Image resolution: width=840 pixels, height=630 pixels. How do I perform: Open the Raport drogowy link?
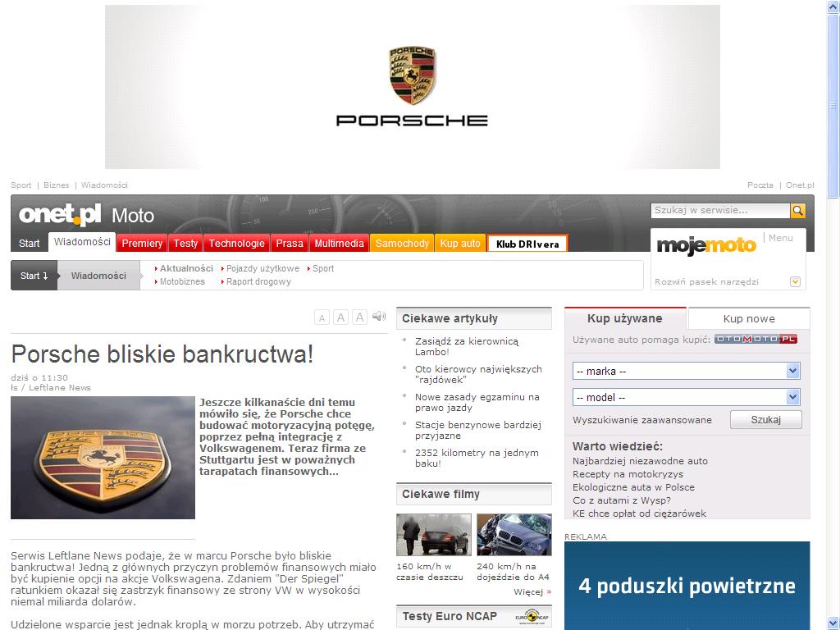[258, 282]
